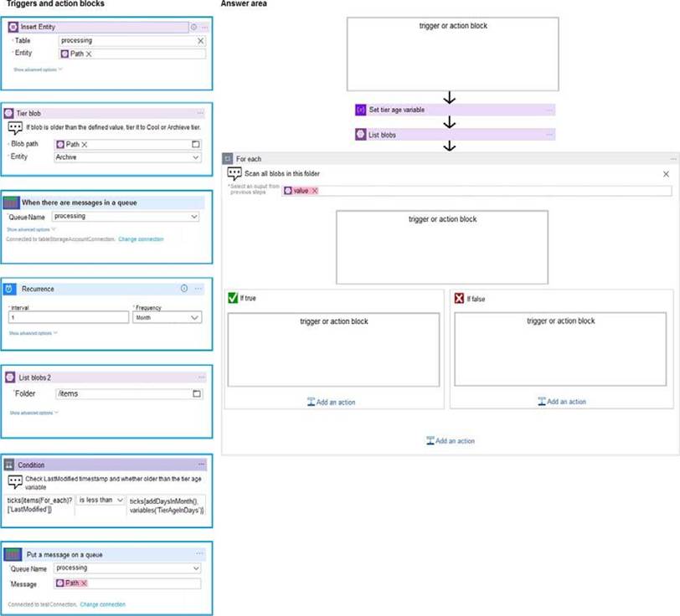Click the For each loop icon
The image size is (680, 616).
tap(228, 158)
